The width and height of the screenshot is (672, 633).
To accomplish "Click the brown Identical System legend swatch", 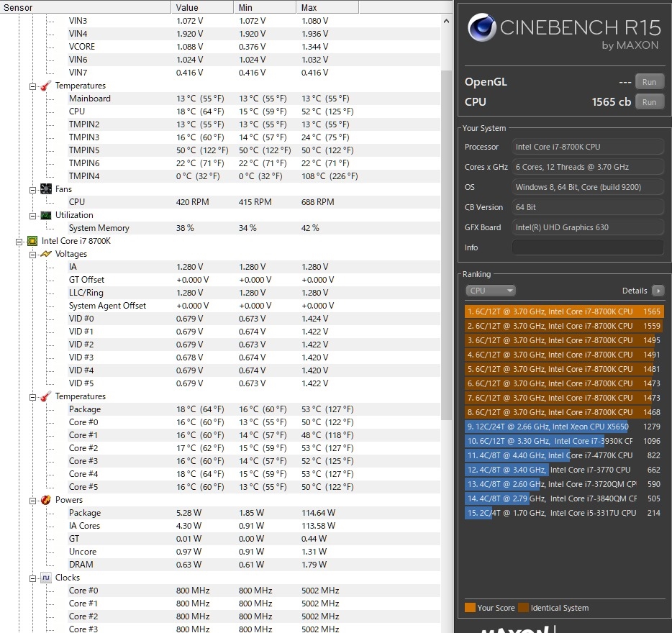I will (x=523, y=608).
